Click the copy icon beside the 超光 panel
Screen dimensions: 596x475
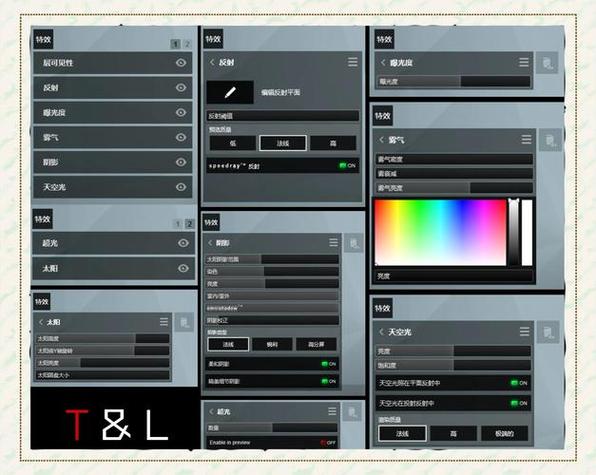tap(352, 412)
